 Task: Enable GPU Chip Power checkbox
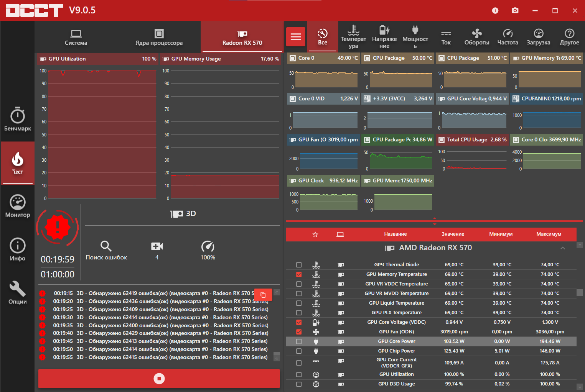click(299, 351)
